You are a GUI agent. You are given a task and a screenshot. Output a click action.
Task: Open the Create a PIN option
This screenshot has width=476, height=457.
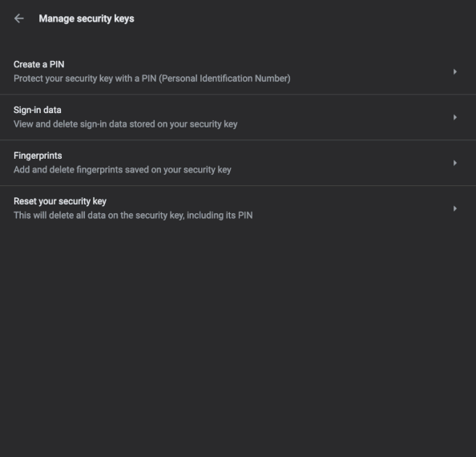38,64
